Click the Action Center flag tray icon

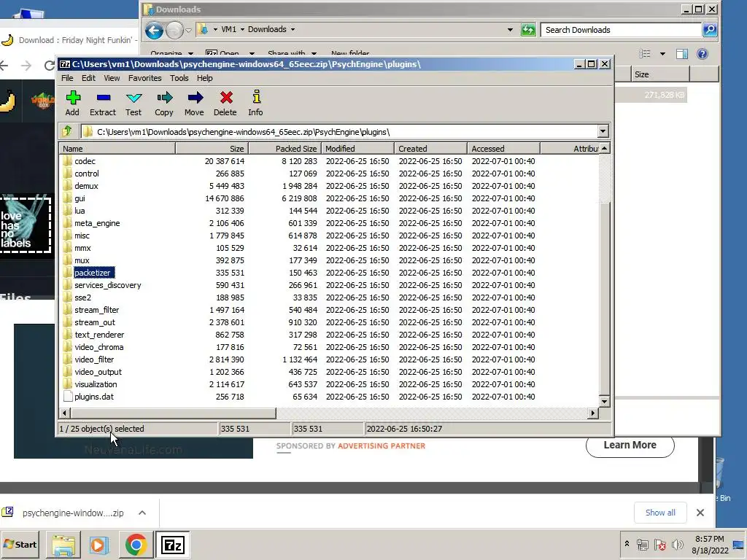(659, 544)
